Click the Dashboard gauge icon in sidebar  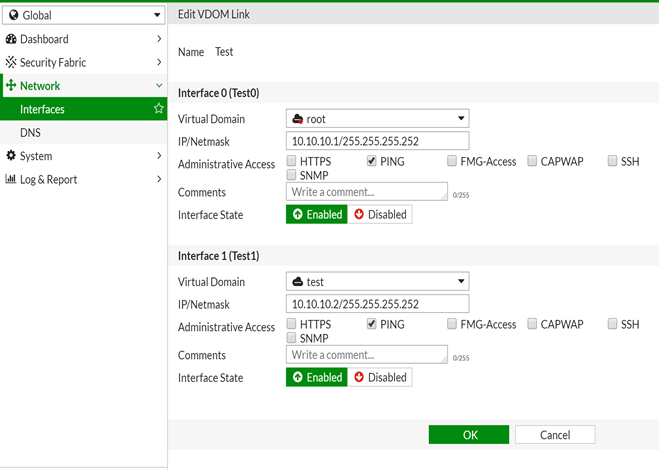tap(11, 39)
